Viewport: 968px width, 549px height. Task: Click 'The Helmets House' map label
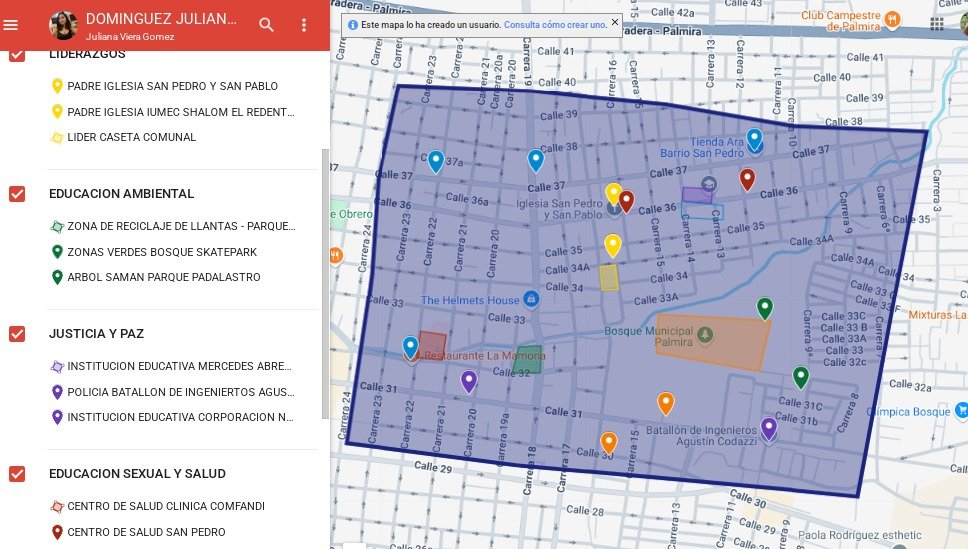[470, 300]
